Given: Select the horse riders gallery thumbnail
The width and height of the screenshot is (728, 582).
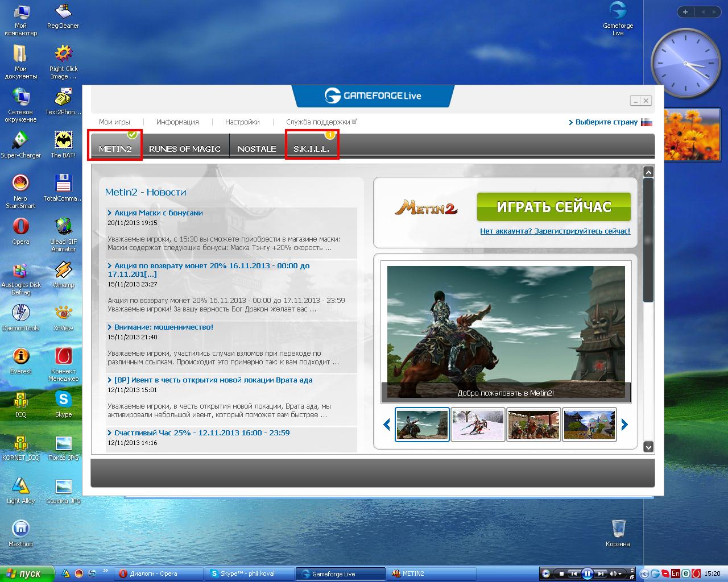Looking at the screenshot, I should coord(533,424).
